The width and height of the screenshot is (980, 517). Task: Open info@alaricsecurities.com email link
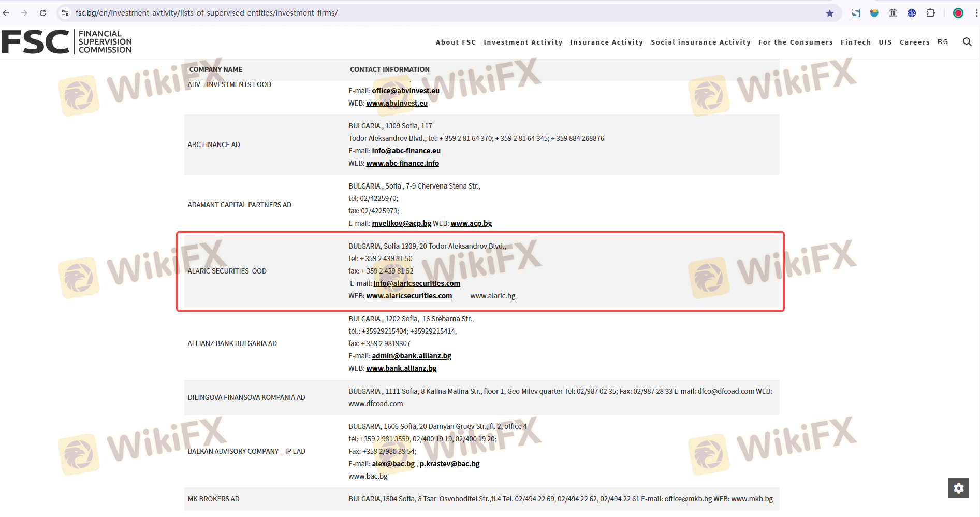[x=417, y=283]
